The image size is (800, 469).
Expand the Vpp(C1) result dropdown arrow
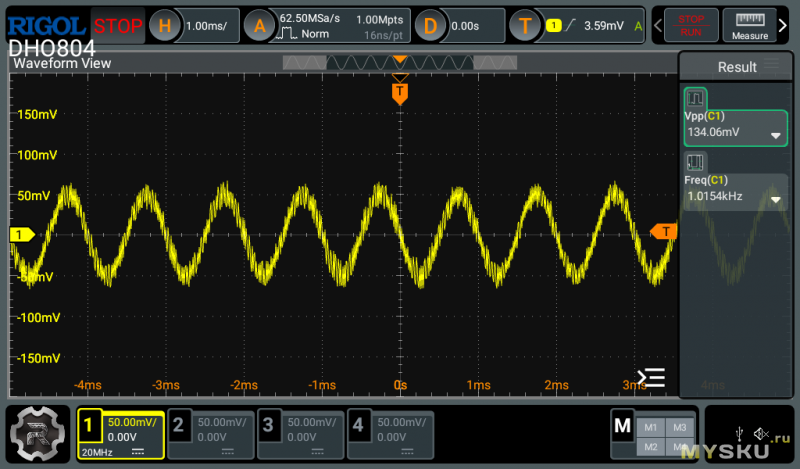(775, 136)
